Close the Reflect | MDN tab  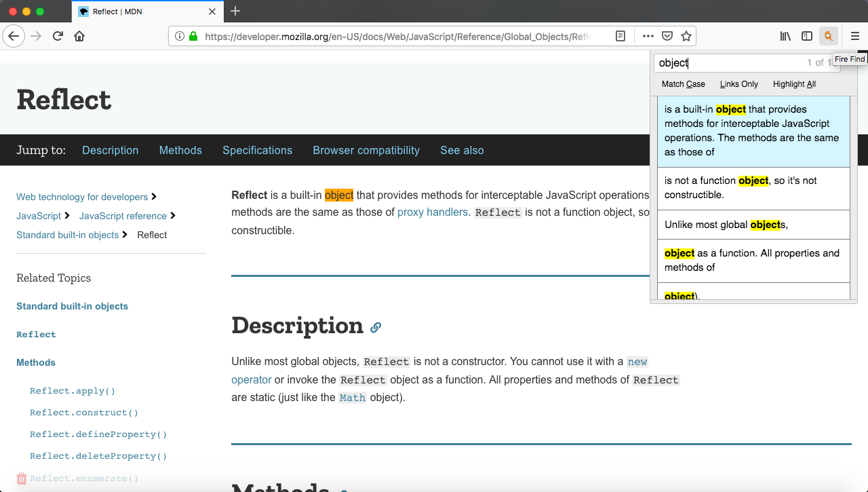click(212, 12)
